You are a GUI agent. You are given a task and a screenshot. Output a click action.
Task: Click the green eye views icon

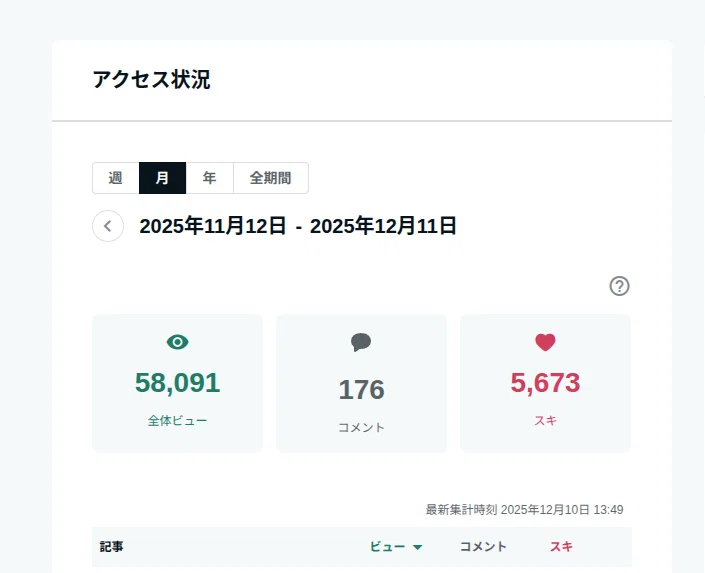178,342
